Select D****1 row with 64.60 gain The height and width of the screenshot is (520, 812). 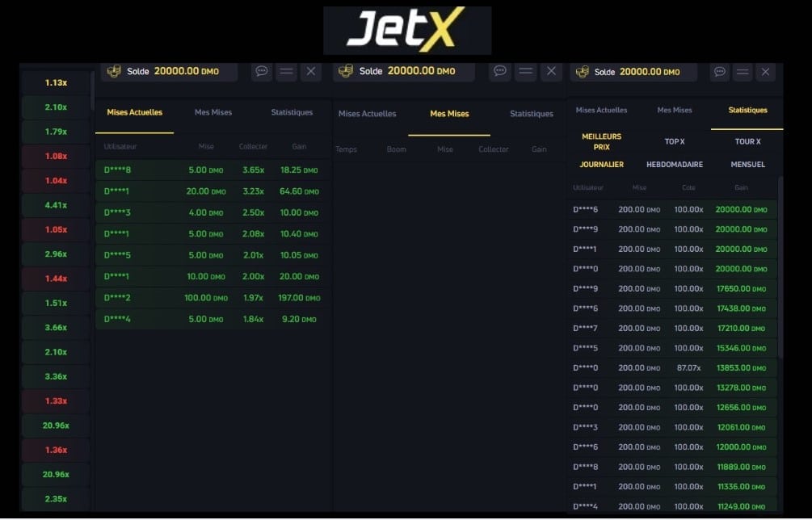click(212, 191)
